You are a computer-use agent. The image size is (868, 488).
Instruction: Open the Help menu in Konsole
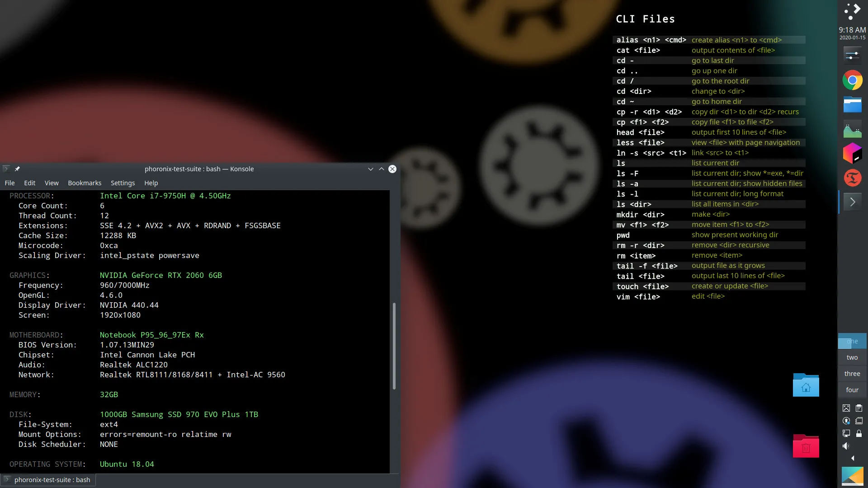point(151,183)
